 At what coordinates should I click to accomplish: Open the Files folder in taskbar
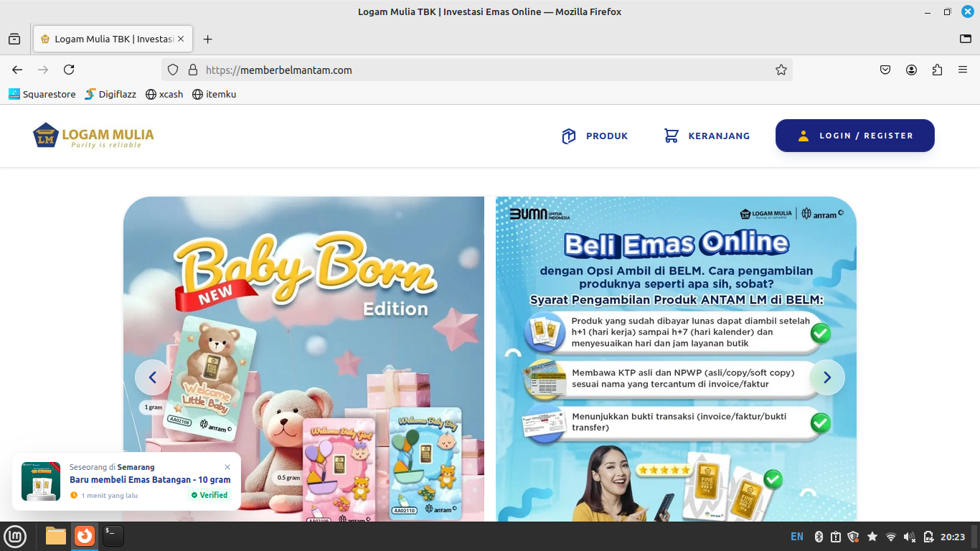[x=56, y=536]
